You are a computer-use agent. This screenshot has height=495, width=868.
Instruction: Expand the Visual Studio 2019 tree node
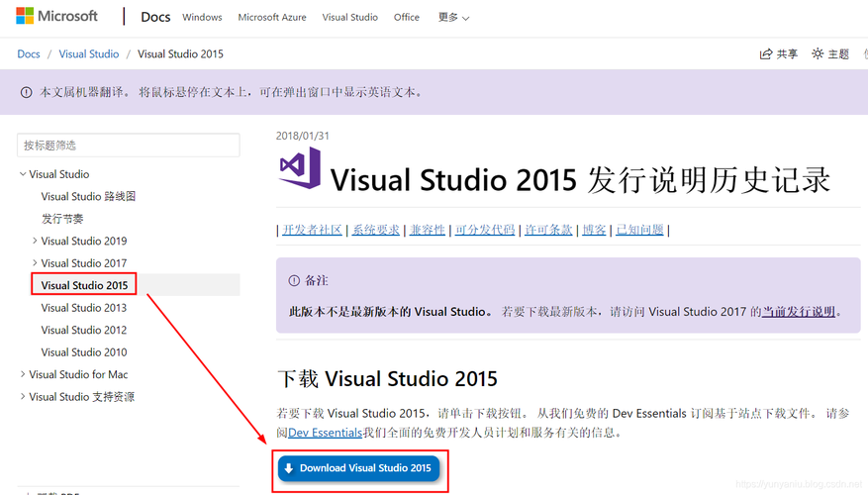pyautogui.click(x=35, y=241)
